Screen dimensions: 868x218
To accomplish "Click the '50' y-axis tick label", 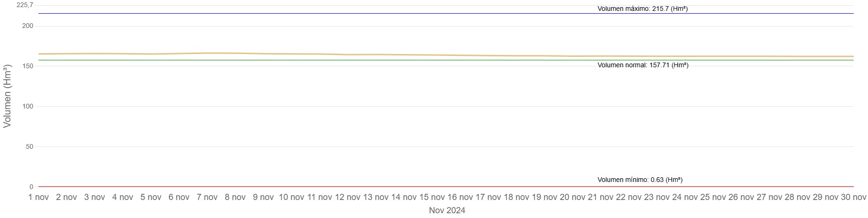I will tap(29, 146).
